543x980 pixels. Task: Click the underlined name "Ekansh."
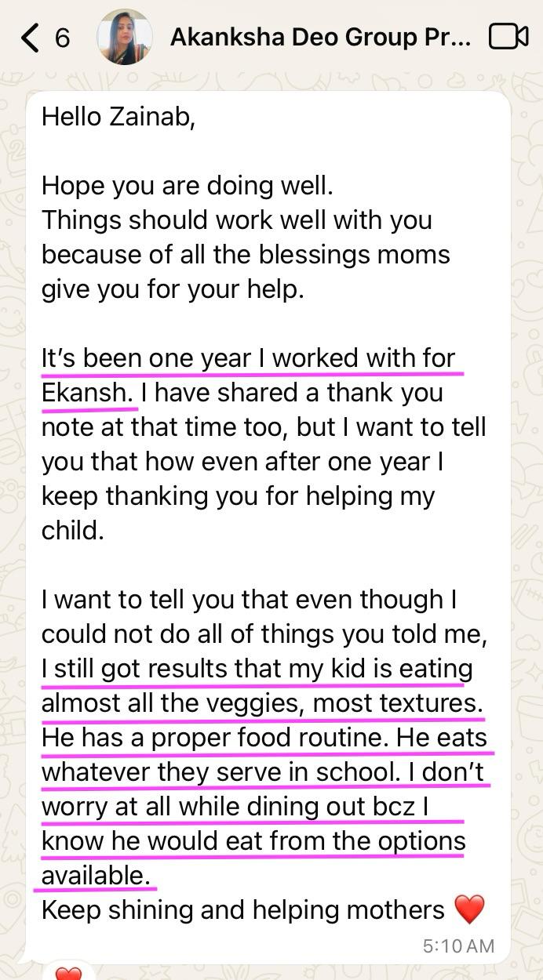pos(88,392)
